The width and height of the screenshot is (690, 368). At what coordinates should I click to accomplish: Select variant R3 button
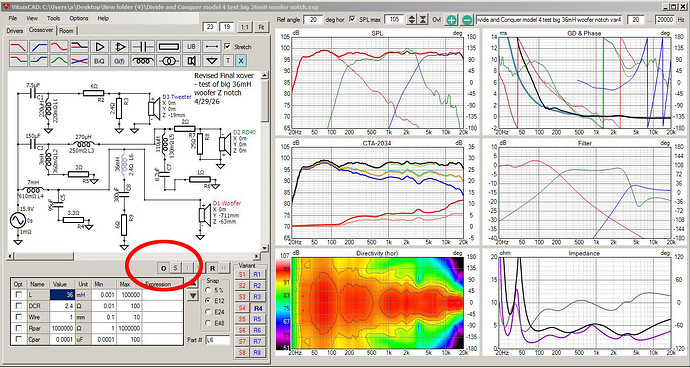pyautogui.click(x=257, y=297)
